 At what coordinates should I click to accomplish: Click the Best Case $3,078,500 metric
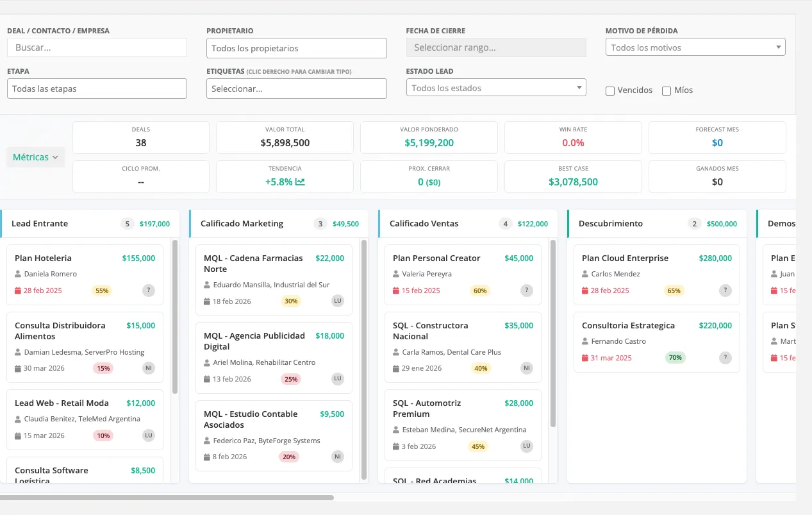(x=573, y=176)
